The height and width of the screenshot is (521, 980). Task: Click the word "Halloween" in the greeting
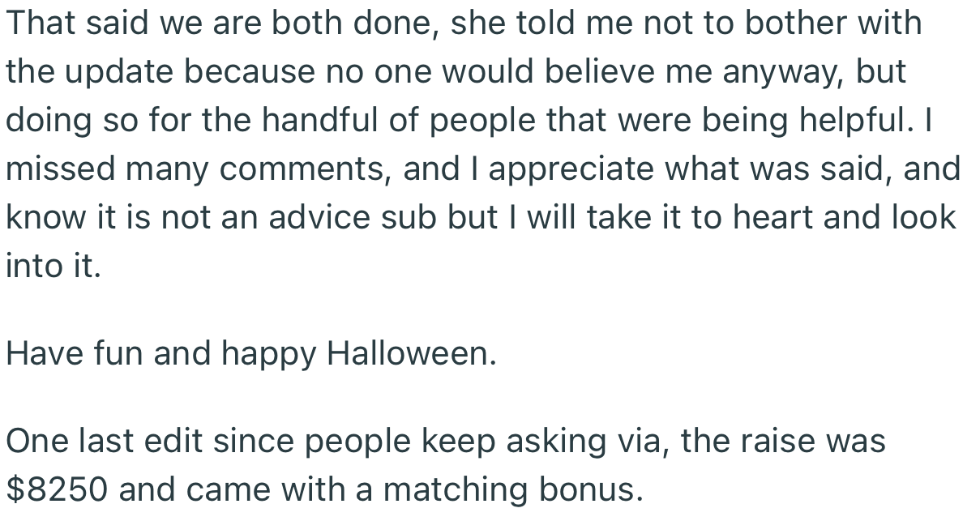tap(409, 354)
